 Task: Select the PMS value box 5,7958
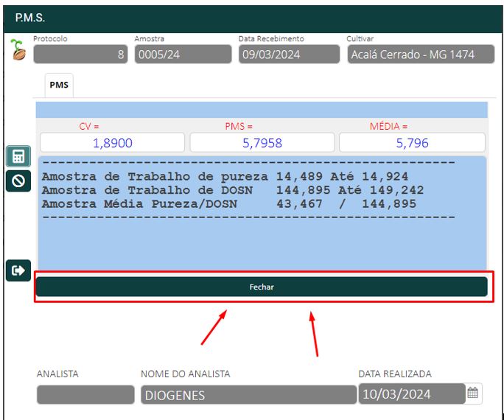[x=262, y=143]
